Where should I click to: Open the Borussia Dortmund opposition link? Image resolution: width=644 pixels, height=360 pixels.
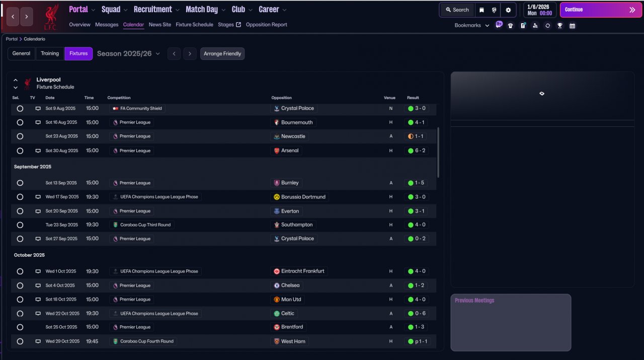(x=299, y=197)
